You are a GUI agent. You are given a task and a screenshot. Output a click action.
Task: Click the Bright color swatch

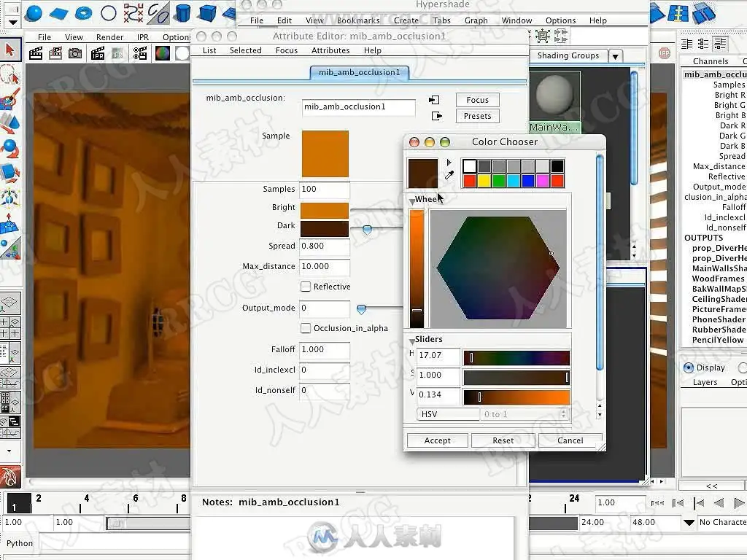coord(325,210)
